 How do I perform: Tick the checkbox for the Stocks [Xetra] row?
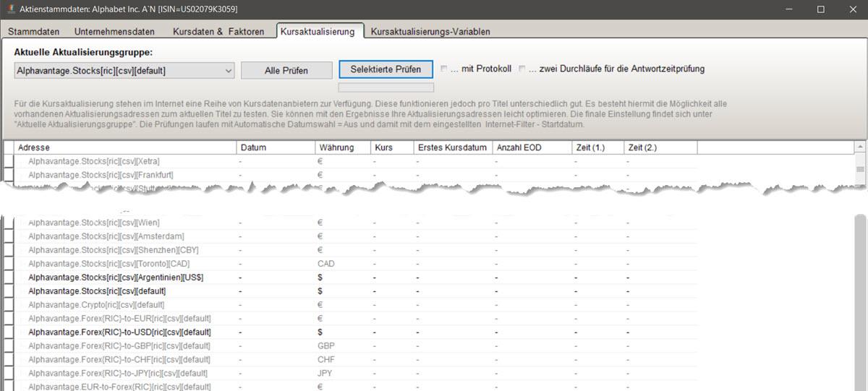[9, 161]
